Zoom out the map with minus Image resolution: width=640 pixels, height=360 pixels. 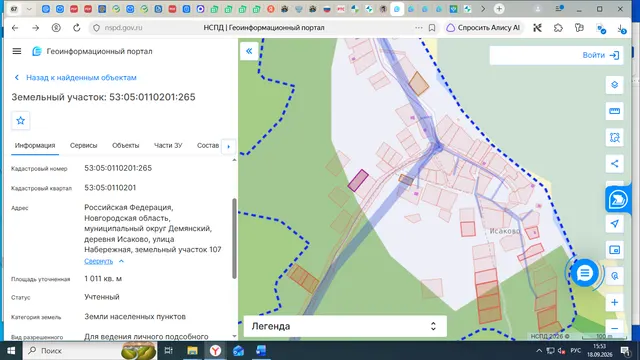pos(614,328)
